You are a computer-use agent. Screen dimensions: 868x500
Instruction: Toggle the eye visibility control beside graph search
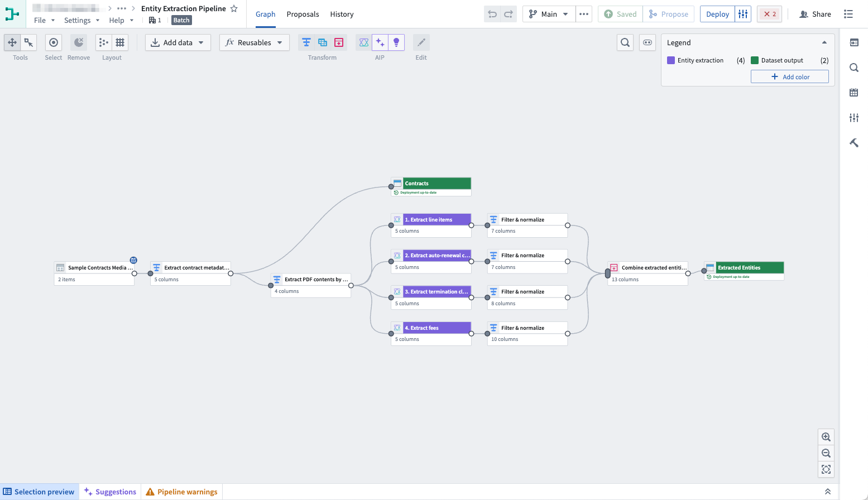click(648, 42)
